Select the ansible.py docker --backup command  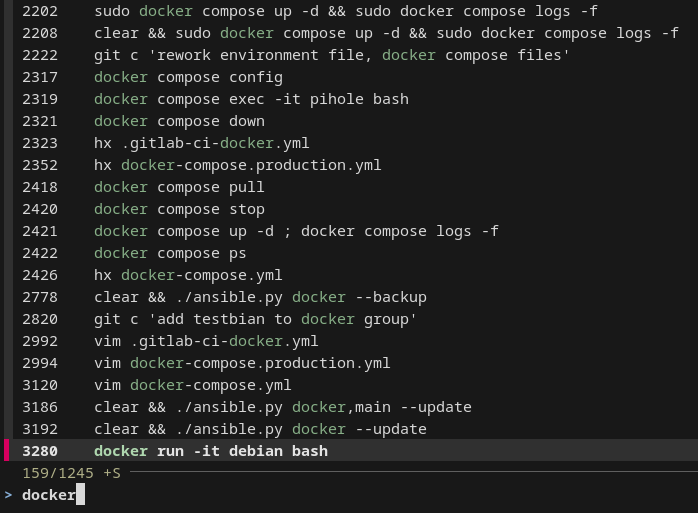tap(260, 297)
